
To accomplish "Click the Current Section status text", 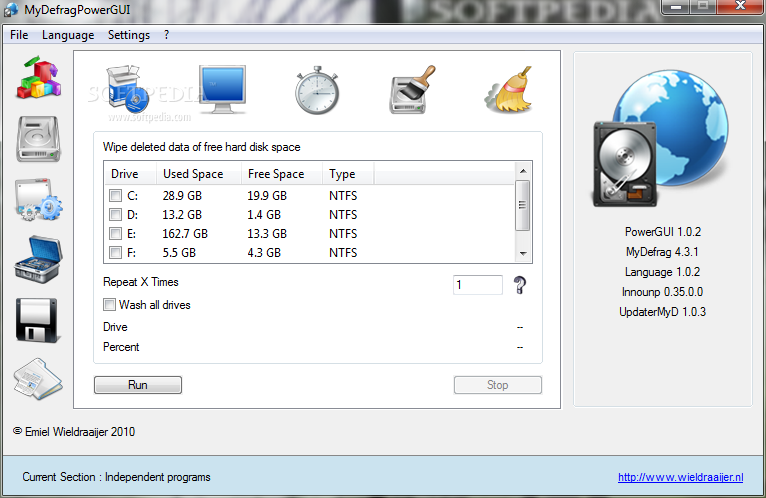I will pyautogui.click(x=116, y=477).
